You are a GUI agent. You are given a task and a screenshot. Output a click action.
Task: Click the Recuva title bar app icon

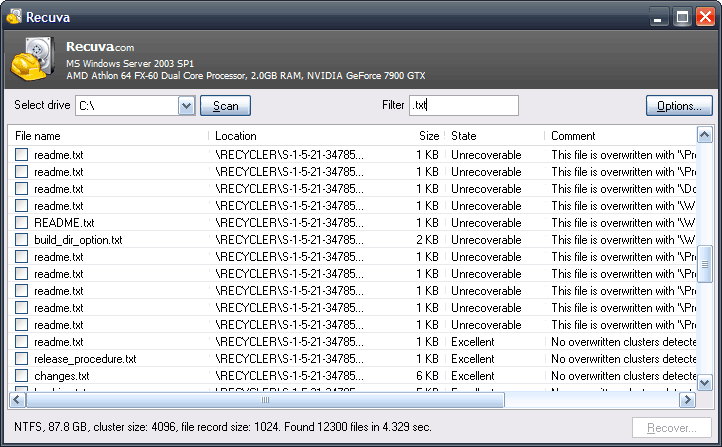coord(13,16)
